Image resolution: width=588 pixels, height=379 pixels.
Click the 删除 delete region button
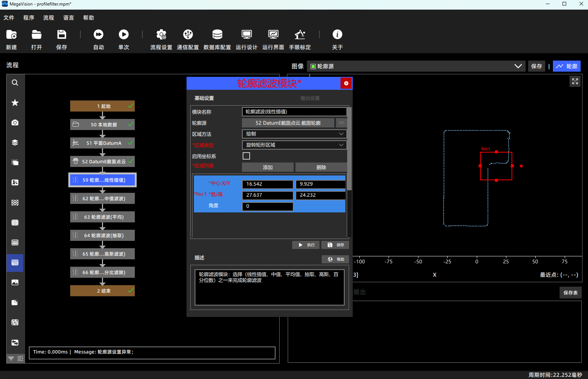point(321,167)
